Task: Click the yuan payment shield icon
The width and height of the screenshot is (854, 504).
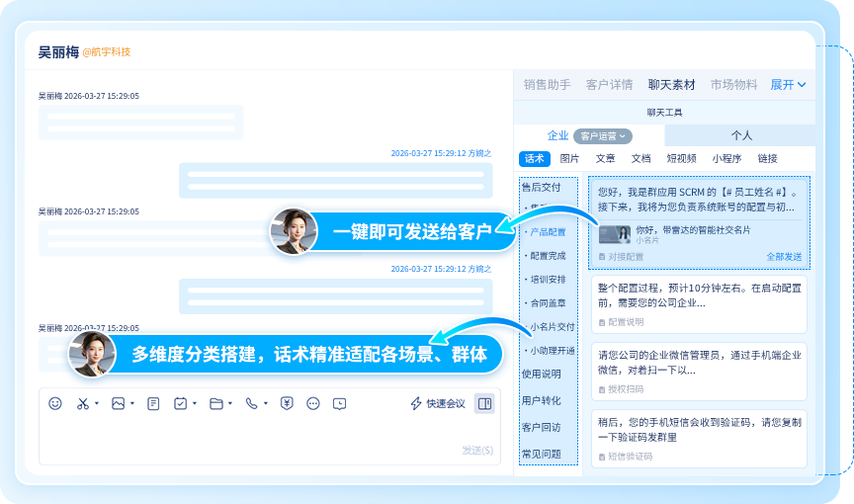Action: [x=287, y=403]
